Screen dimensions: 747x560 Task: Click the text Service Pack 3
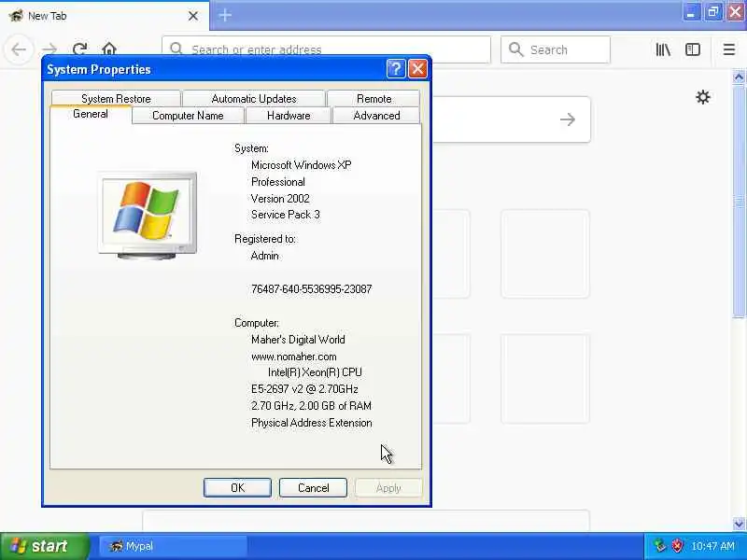coord(286,215)
